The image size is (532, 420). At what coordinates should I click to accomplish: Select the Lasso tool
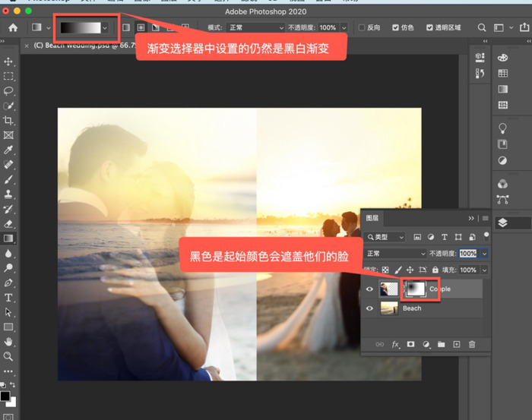pyautogui.click(x=8, y=91)
